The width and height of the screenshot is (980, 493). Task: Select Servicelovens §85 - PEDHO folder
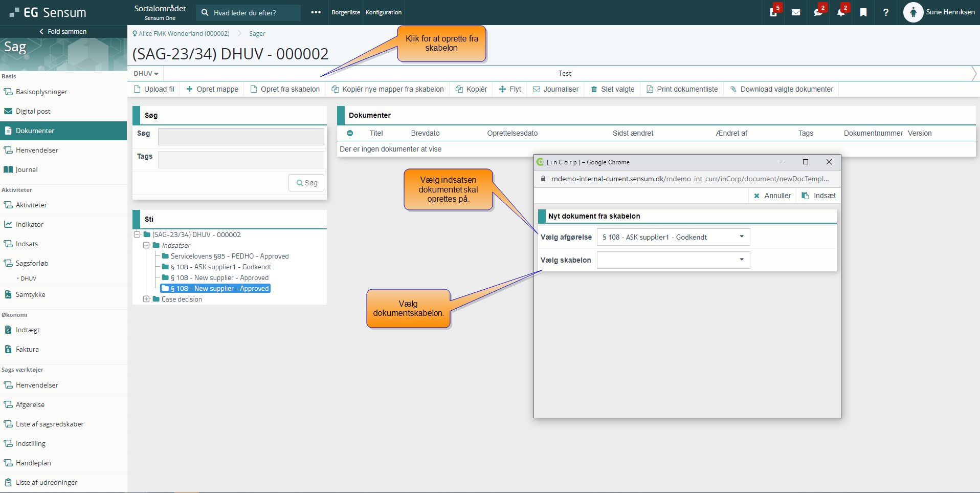[229, 256]
